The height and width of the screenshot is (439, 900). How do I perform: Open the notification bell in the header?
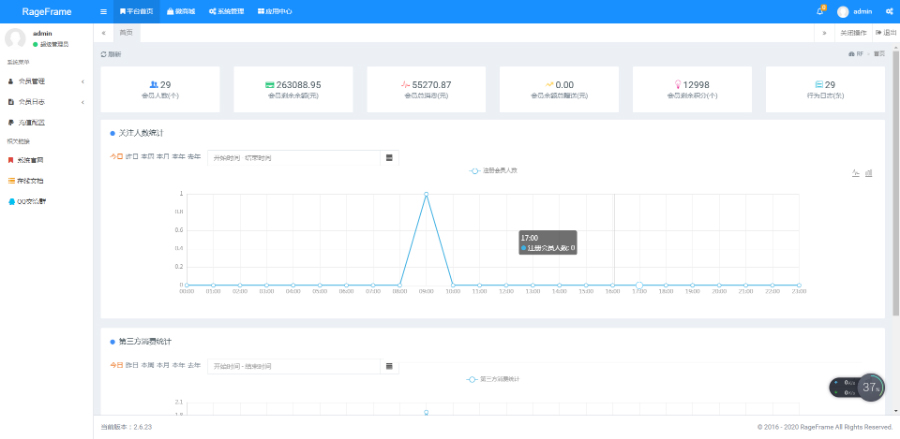[821, 11]
